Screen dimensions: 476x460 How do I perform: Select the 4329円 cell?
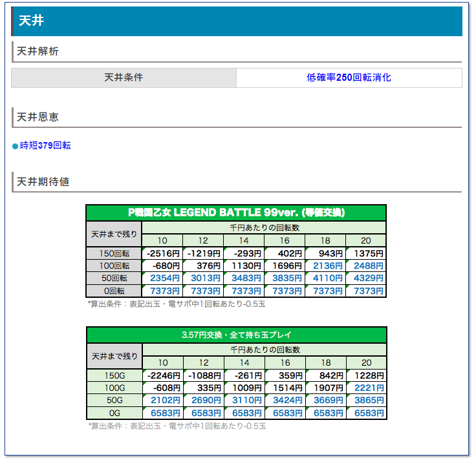pos(366,278)
